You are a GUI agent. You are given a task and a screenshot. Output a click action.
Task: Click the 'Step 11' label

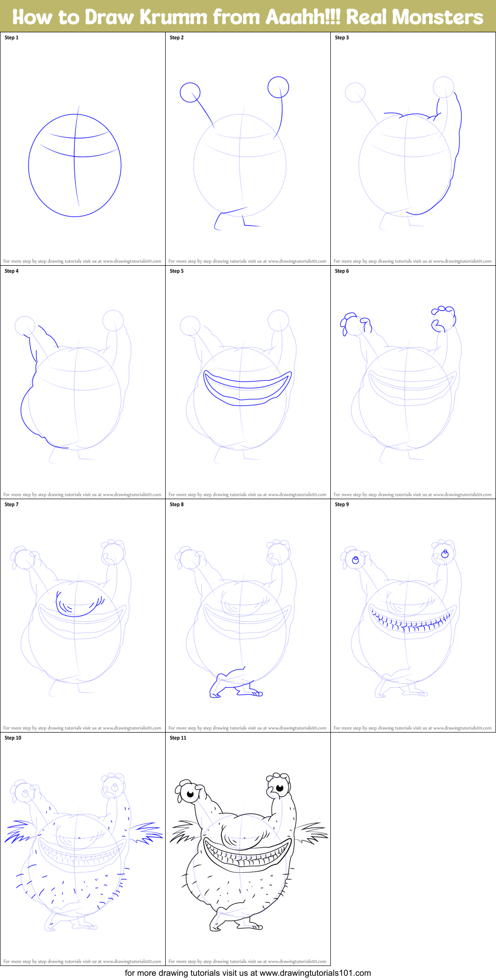coord(178,738)
